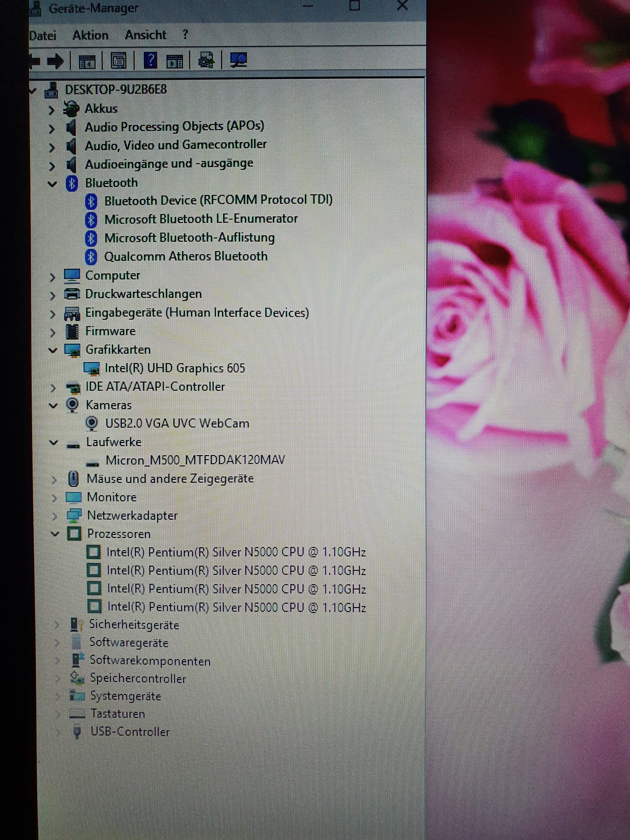Click the Qualcomm Atheros Bluetooth icon

91,258
